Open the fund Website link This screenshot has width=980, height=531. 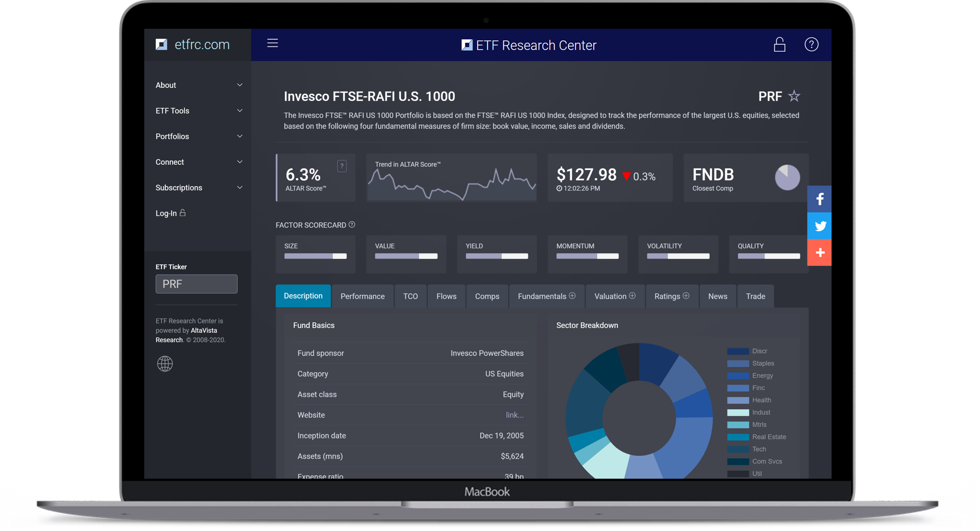(514, 415)
